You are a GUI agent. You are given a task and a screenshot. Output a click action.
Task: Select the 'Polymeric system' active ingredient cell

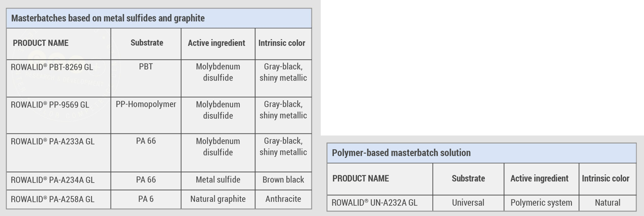541,203
